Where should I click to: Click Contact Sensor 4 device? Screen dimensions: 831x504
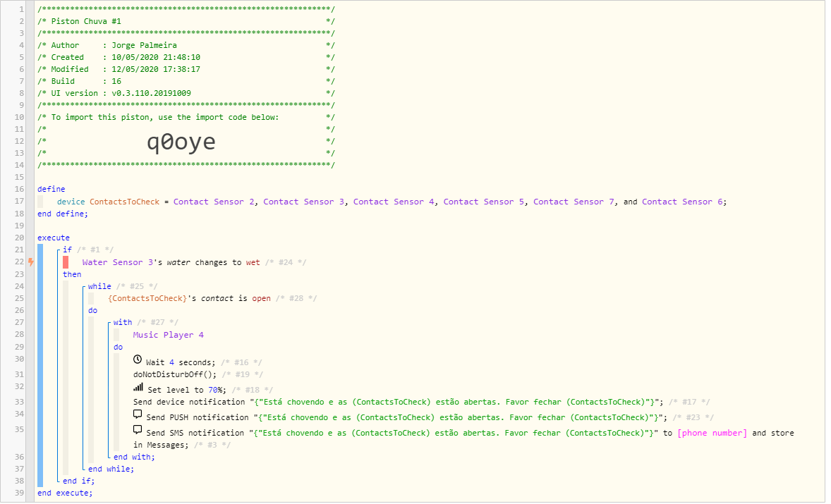(394, 202)
